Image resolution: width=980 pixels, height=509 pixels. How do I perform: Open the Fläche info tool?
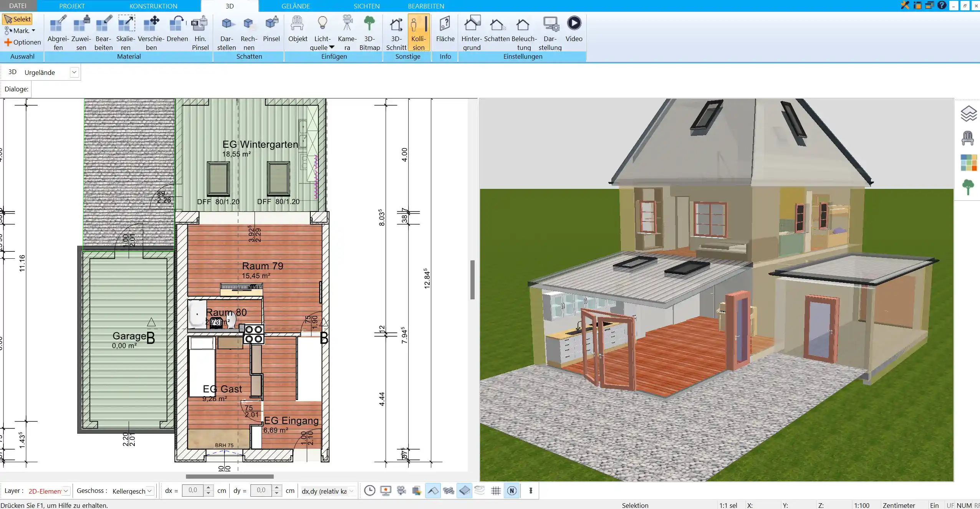point(445,29)
